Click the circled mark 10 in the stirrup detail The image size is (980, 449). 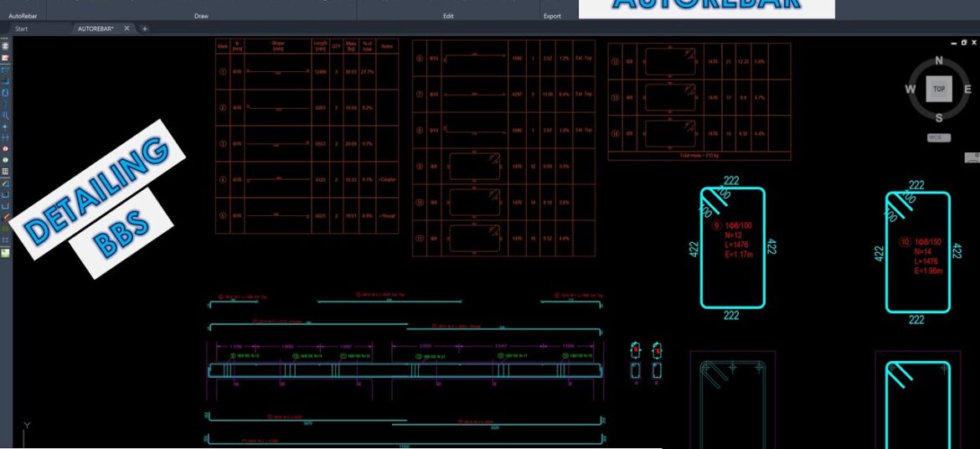(x=905, y=241)
